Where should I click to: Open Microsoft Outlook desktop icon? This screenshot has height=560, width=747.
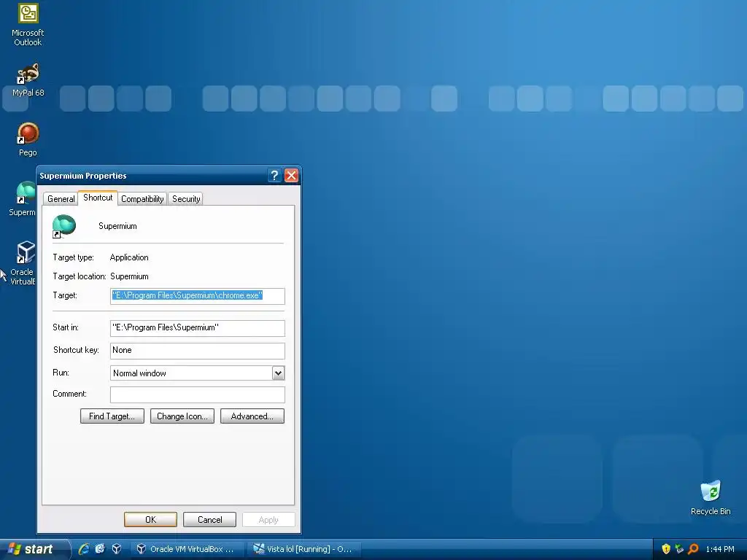pos(28,25)
